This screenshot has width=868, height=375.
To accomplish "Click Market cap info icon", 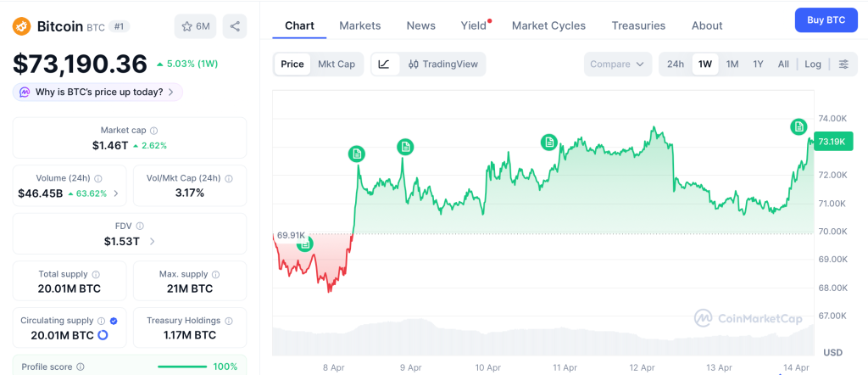I will [153, 131].
